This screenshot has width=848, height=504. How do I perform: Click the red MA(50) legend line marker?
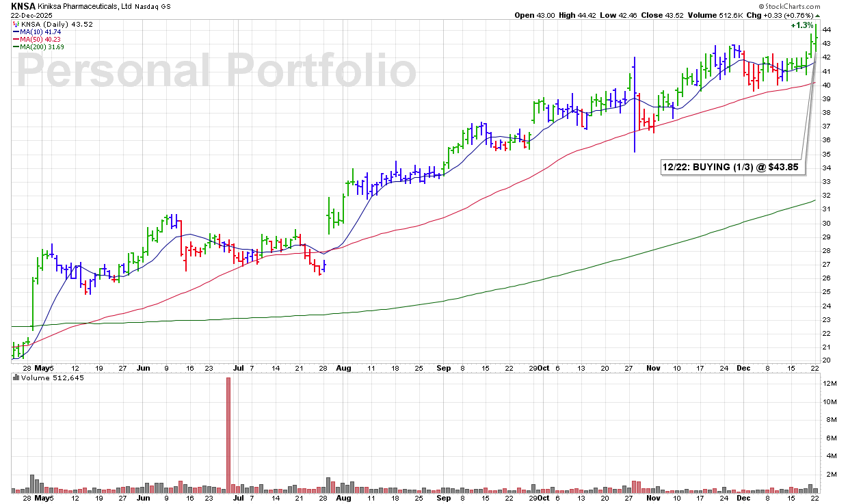point(17,40)
